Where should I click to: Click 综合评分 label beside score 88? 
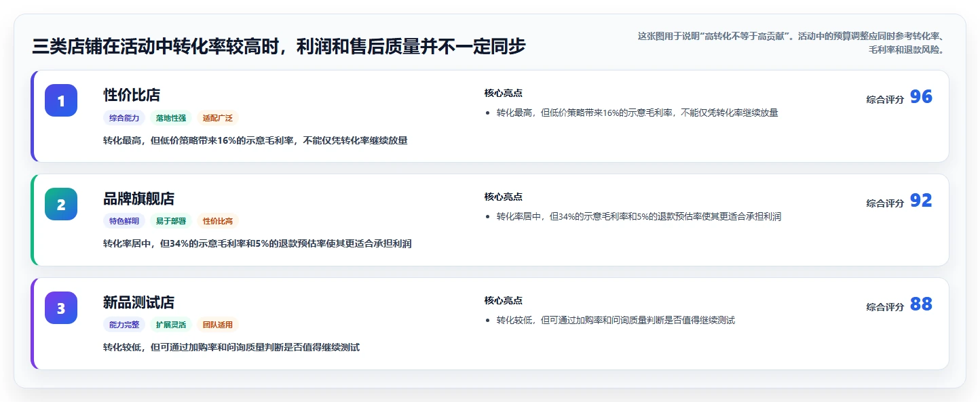885,307
